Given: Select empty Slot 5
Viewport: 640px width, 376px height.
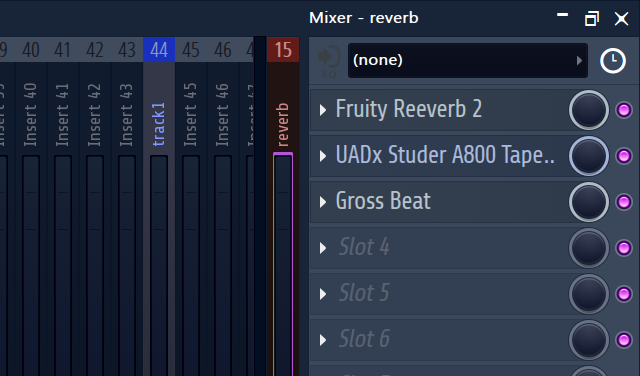Looking at the screenshot, I should tap(364, 293).
